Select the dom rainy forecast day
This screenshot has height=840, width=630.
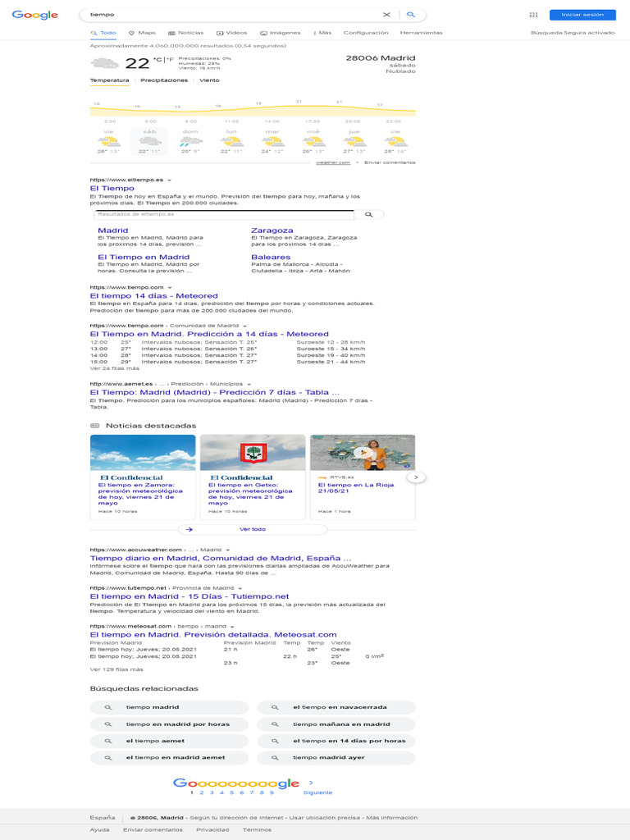pos(190,141)
